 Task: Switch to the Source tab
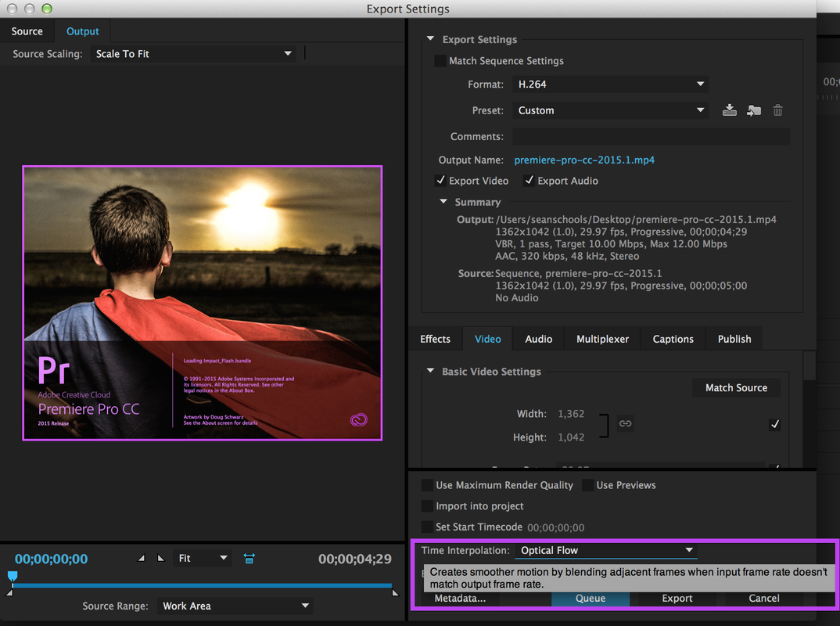(27, 31)
